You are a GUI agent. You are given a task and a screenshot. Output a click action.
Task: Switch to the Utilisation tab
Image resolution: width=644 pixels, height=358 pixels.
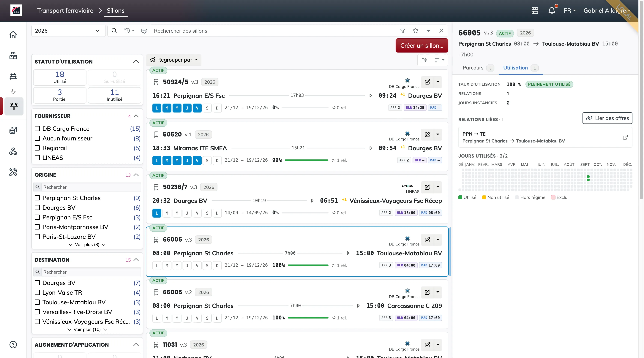520,68
